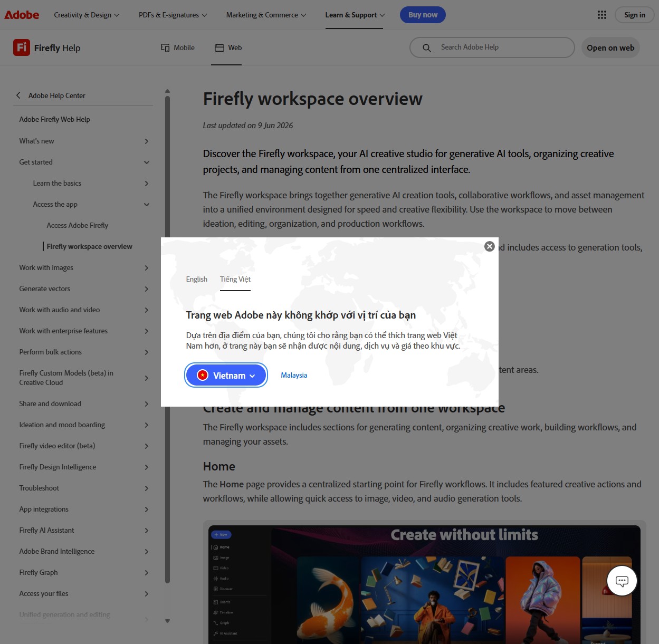Open Creativity & Design menu
The height and width of the screenshot is (644, 659).
click(87, 15)
